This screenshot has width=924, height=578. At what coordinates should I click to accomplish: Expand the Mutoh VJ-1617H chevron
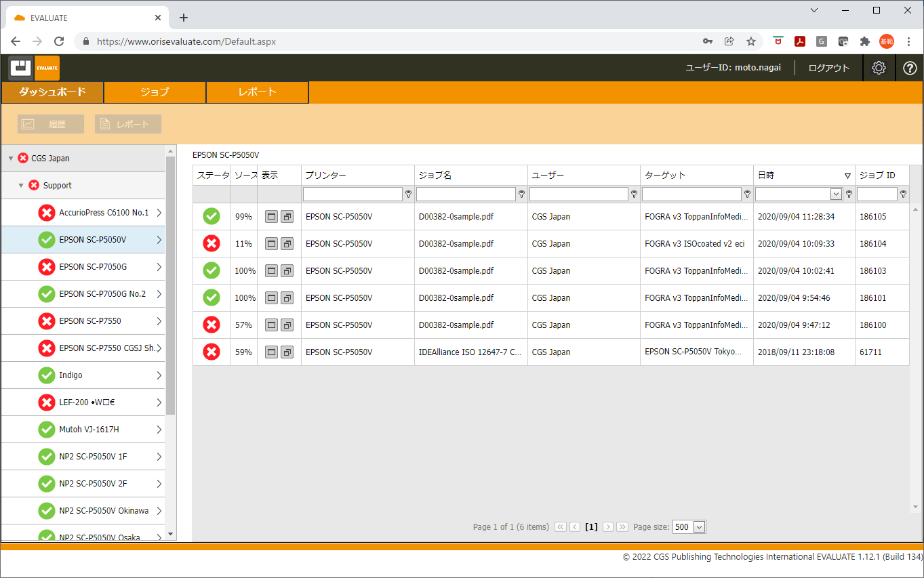point(159,430)
